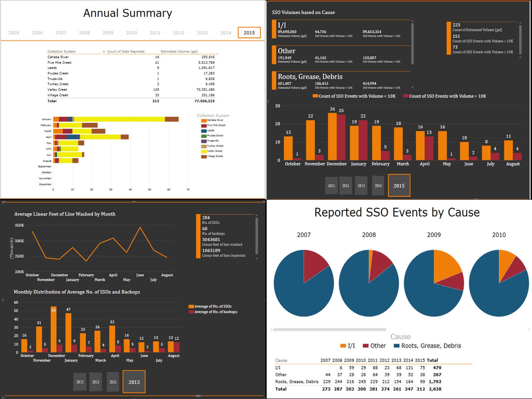Click scroll-up arrow of the 223 count card
This screenshot has width=532, height=399.
tap(520, 23)
